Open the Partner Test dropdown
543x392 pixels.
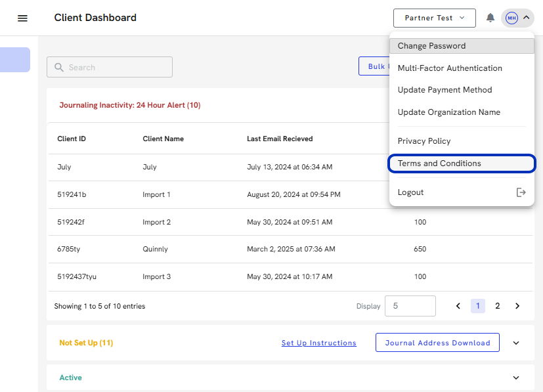pos(433,18)
